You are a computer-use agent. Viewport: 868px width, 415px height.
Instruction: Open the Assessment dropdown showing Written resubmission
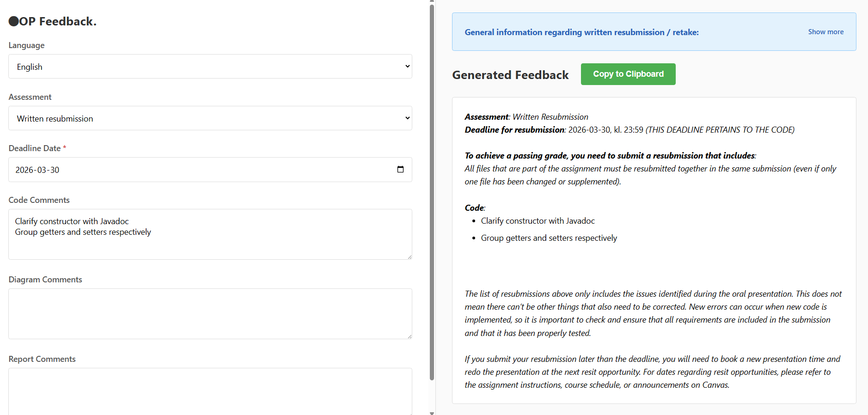pos(210,118)
